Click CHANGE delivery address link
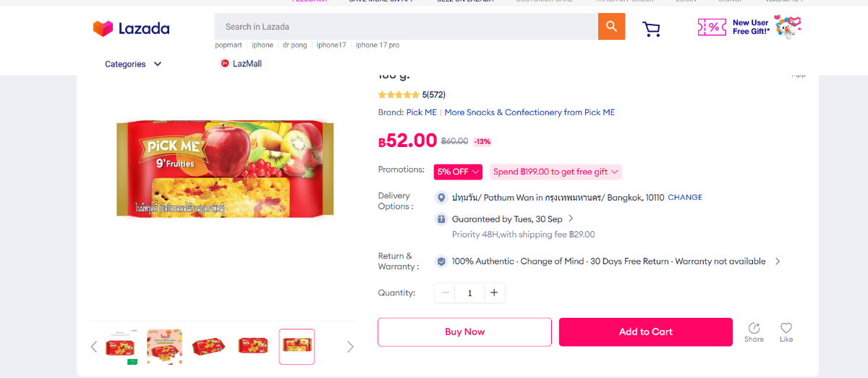The width and height of the screenshot is (868, 378). pos(684,197)
